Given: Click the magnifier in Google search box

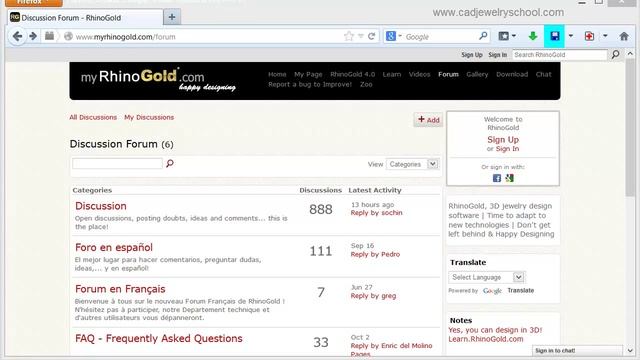Looking at the screenshot, I should point(483,36).
